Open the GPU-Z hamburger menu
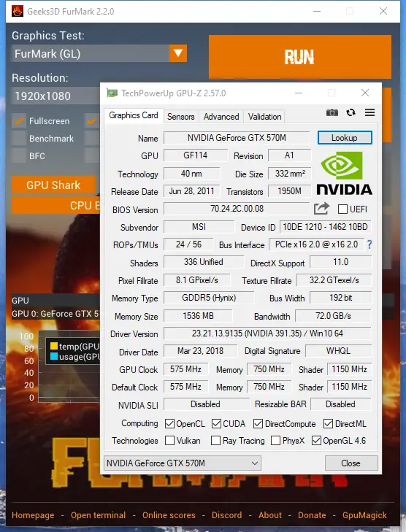This screenshot has width=406, height=532. (x=369, y=112)
